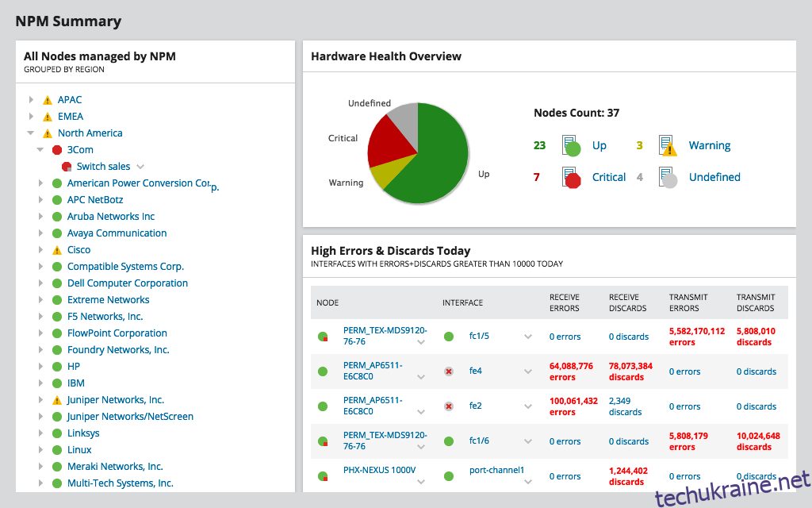Click the fc1/5 interface green status icon
The height and width of the screenshot is (508, 812).
click(x=449, y=337)
